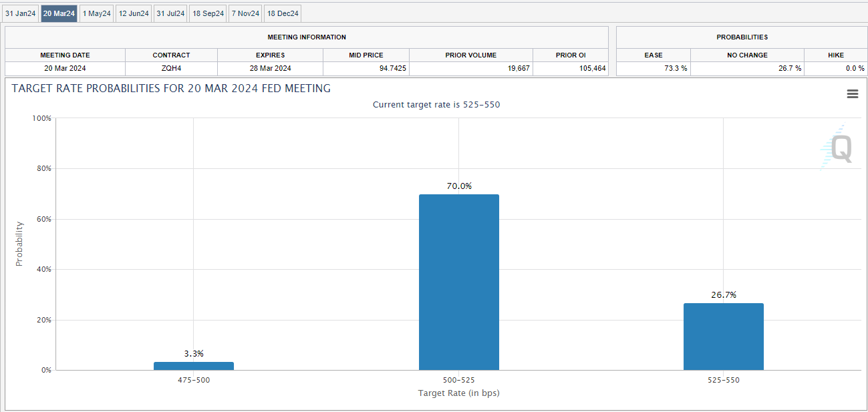The image size is (868, 412).
Task: Click the 80% y-axis tick label
Action: [43, 169]
